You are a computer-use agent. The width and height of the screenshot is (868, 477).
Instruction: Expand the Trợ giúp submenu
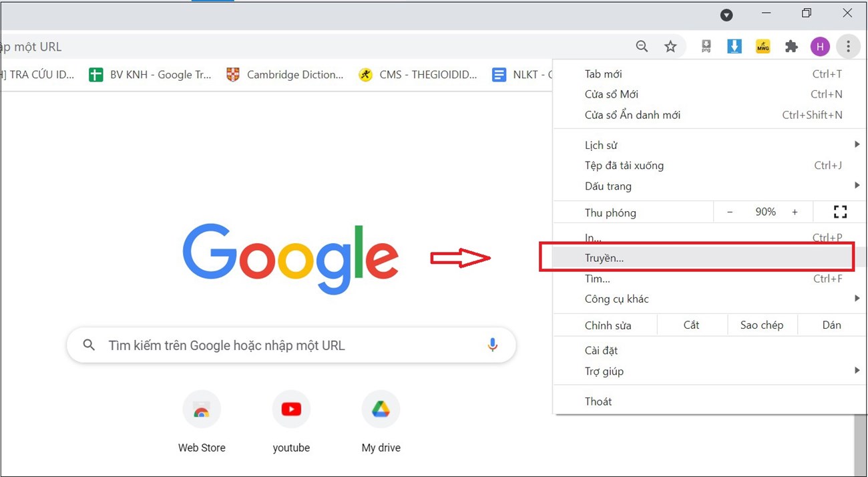click(710, 371)
